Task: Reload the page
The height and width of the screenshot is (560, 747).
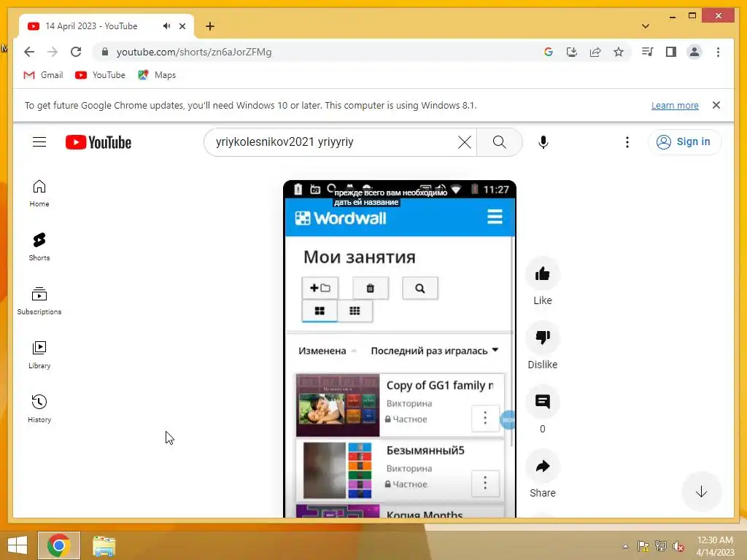Action: [76, 52]
